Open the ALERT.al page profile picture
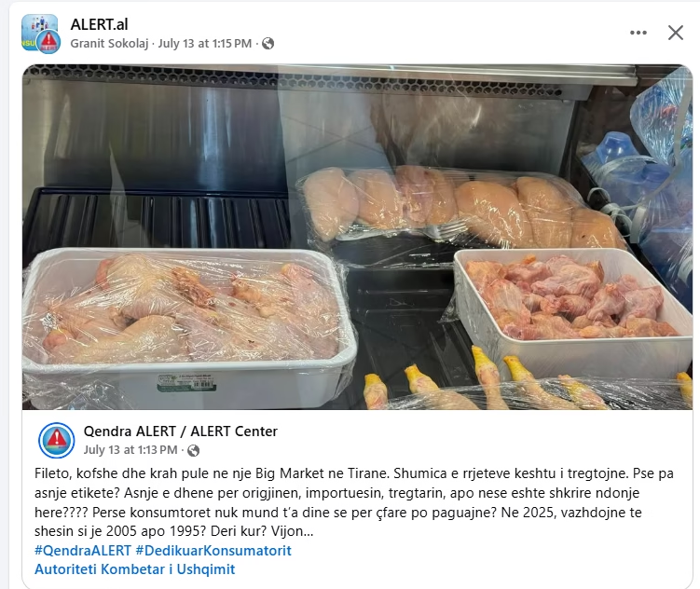The width and height of the screenshot is (700, 589). click(40, 33)
